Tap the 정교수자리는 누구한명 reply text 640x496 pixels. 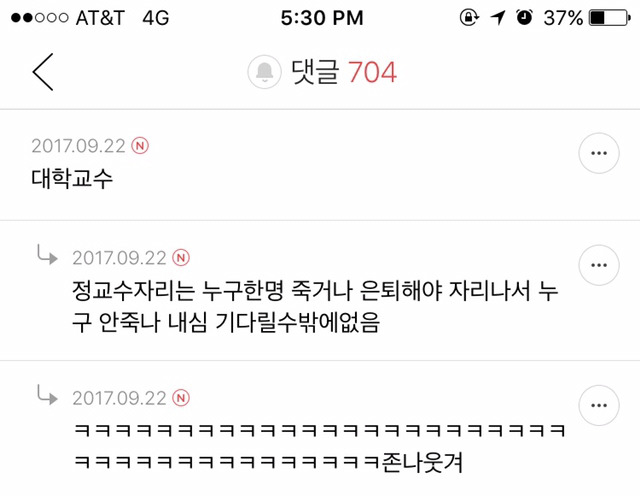315,306
